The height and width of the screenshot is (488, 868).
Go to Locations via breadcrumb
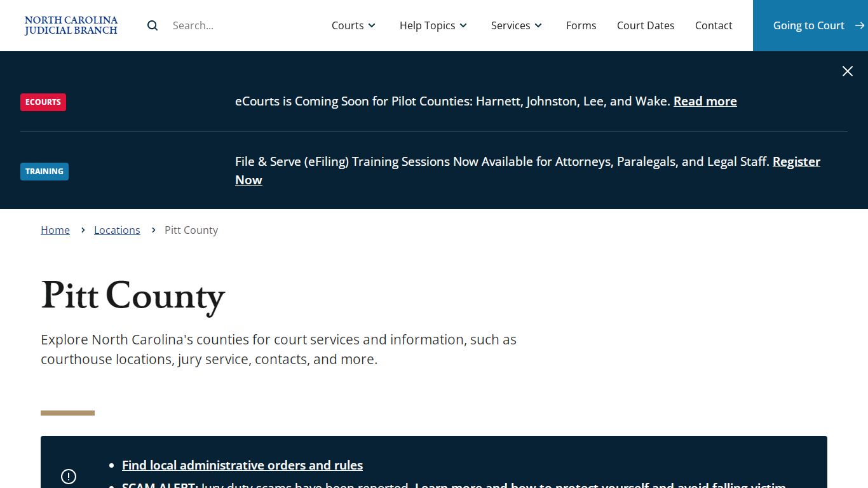[x=117, y=230]
